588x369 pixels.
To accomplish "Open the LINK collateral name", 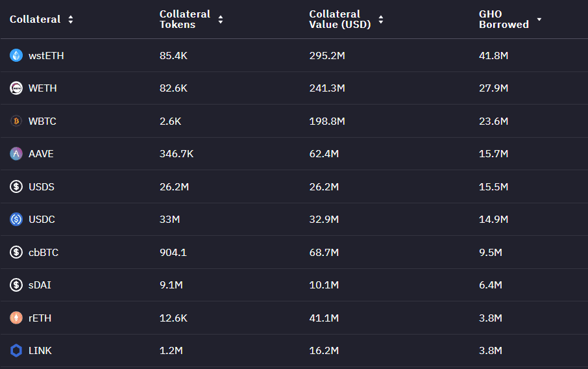I will point(40,351).
